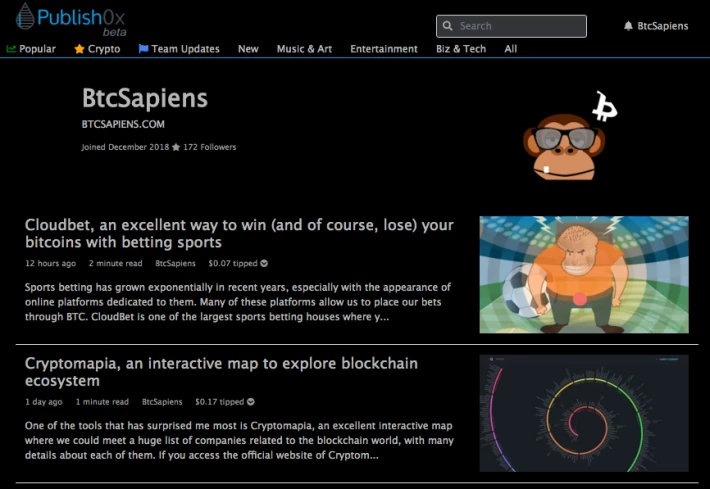The image size is (710, 489).
Task: Open BtcSapiens user menu at top right
Action: tap(662, 26)
